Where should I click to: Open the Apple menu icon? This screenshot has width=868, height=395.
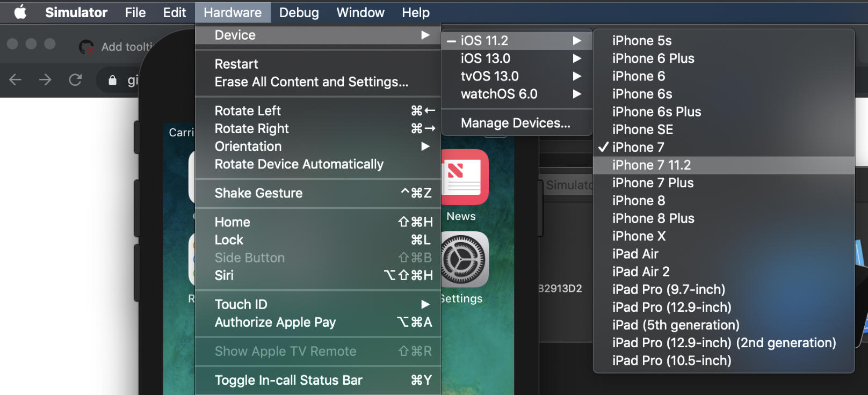(x=20, y=12)
